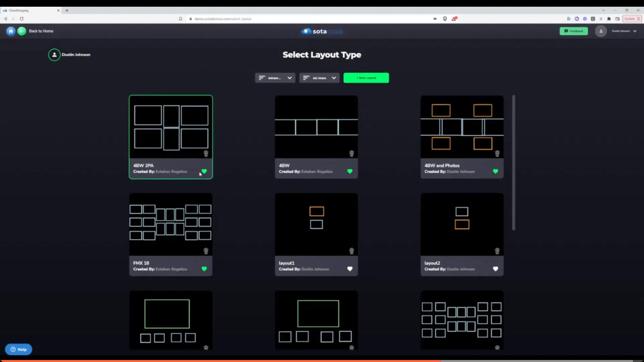This screenshot has width=644, height=362.
Task: Toggle the heart on layout1
Action: tap(350, 269)
